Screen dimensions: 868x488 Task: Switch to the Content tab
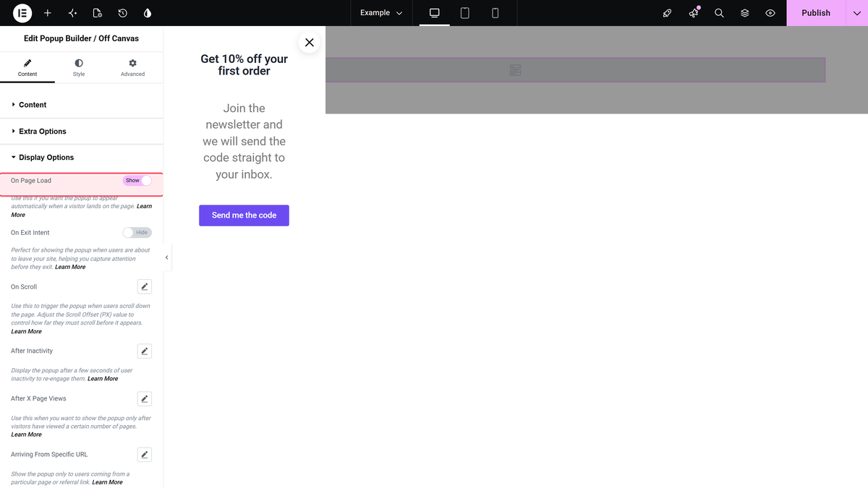27,68
